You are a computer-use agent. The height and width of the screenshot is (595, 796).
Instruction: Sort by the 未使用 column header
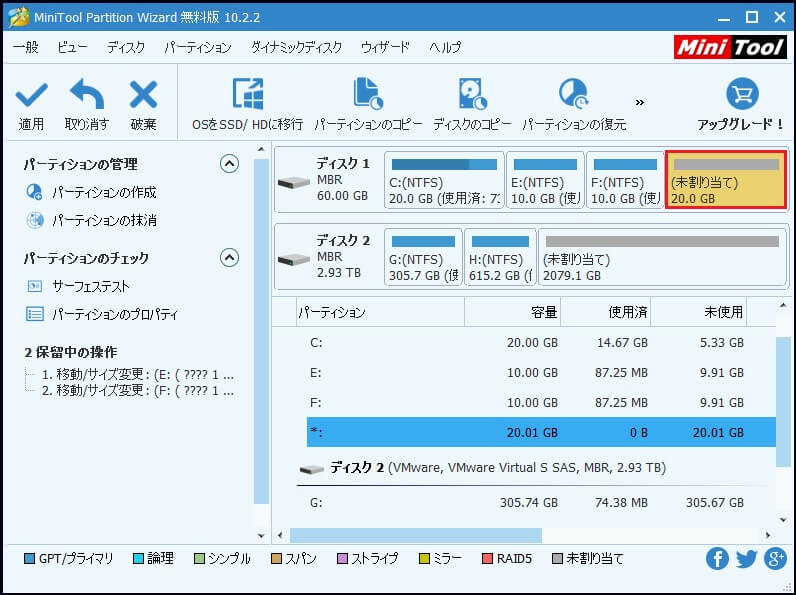(x=699, y=312)
